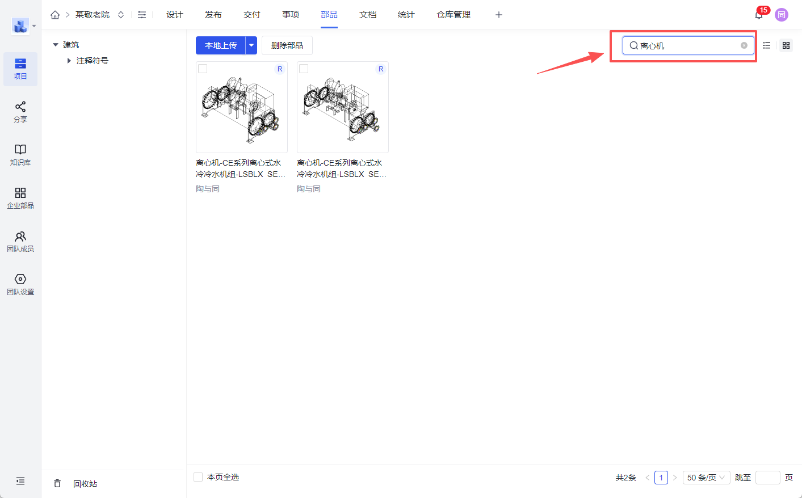This screenshot has height=498, width=802.
Task: Open the 50 条/页 page size dropdown
Action: tap(706, 478)
